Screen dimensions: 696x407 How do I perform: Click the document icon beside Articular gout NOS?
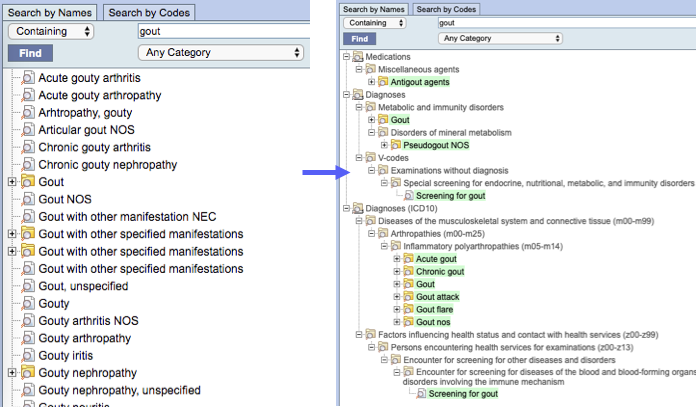[x=28, y=131]
